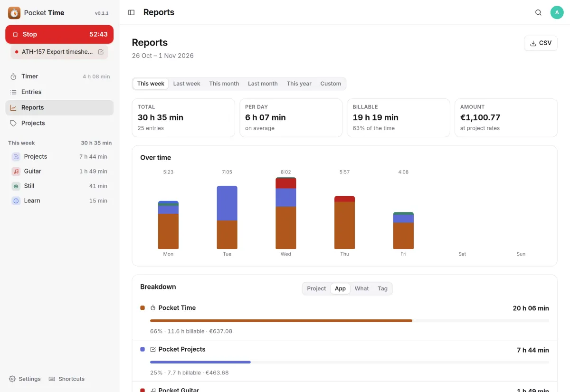
Task: Click the PER DAY 6 h 07 min card
Action: tap(291, 118)
